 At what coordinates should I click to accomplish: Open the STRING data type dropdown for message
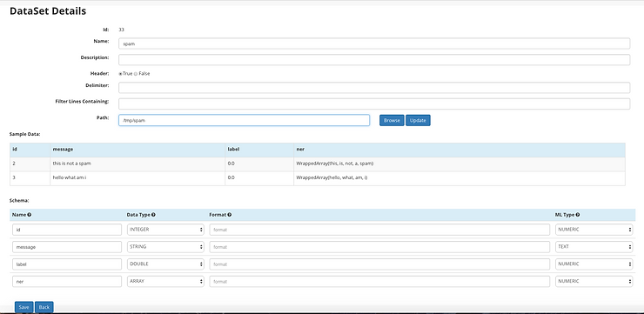[165, 247]
